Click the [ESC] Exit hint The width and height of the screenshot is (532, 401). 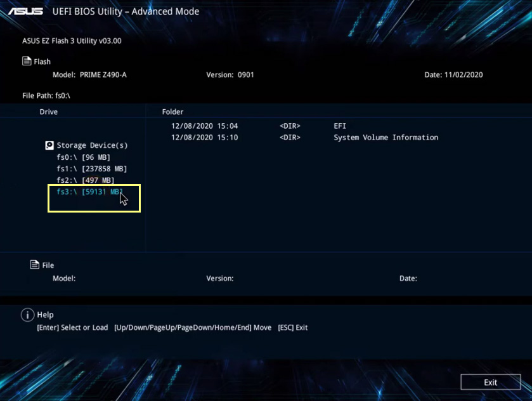click(x=293, y=327)
